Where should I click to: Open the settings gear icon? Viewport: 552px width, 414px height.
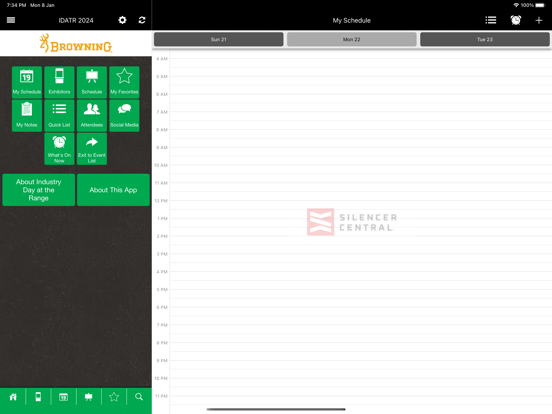coord(122,20)
